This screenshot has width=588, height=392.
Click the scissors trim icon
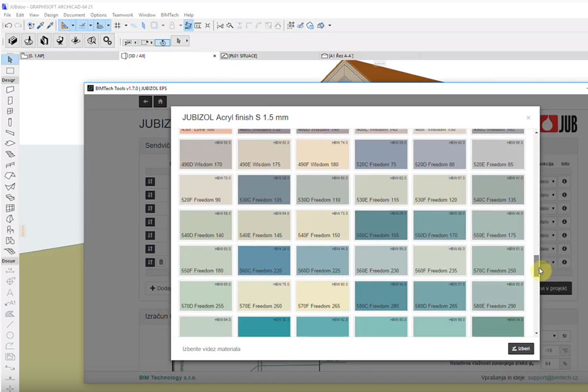click(x=220, y=25)
